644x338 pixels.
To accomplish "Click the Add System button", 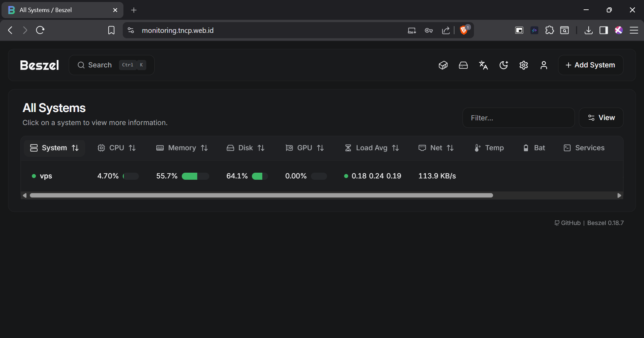I will [591, 65].
